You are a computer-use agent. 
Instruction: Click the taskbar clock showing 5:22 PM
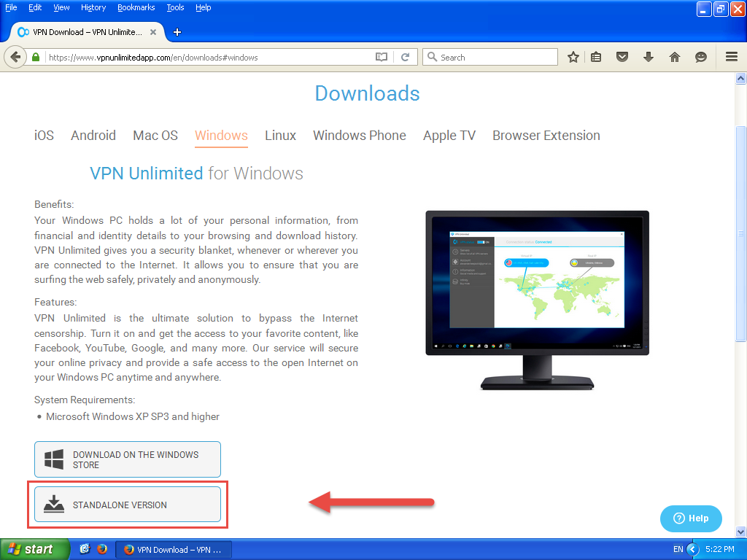720,549
